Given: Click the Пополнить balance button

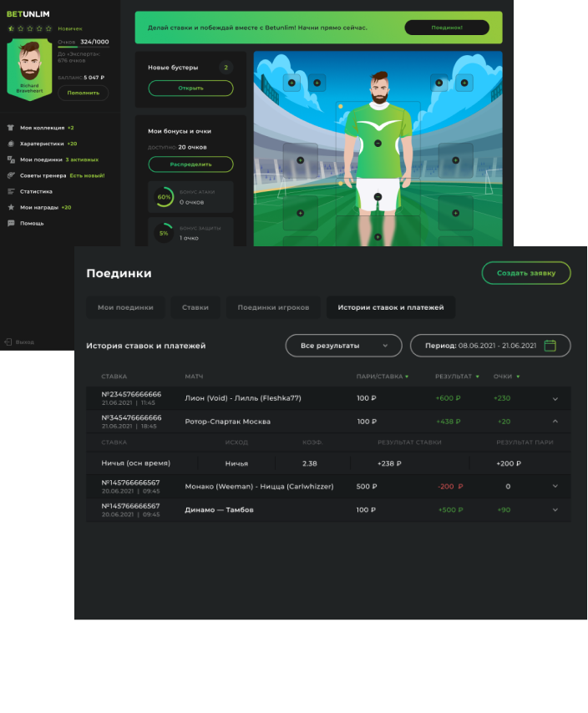Looking at the screenshot, I should click(83, 93).
